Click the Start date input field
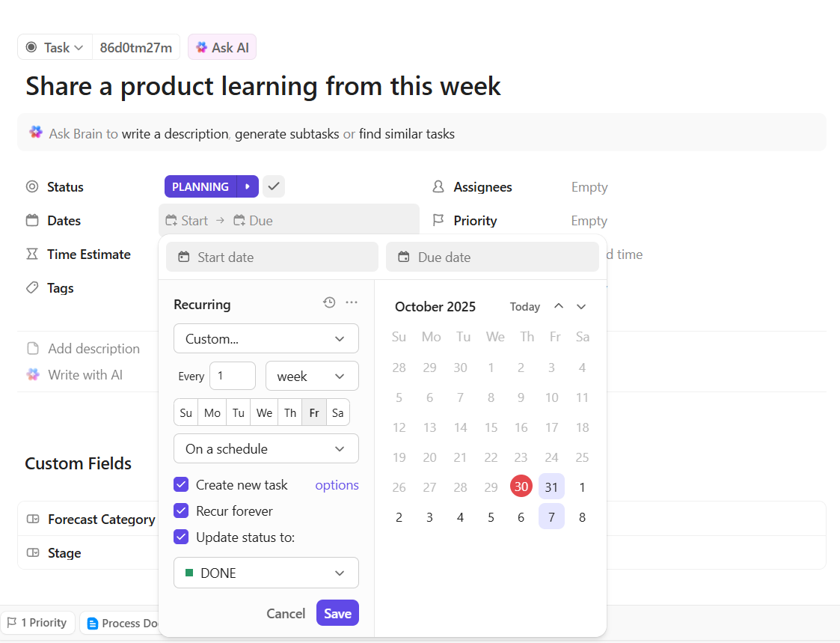840x643 pixels. click(272, 257)
